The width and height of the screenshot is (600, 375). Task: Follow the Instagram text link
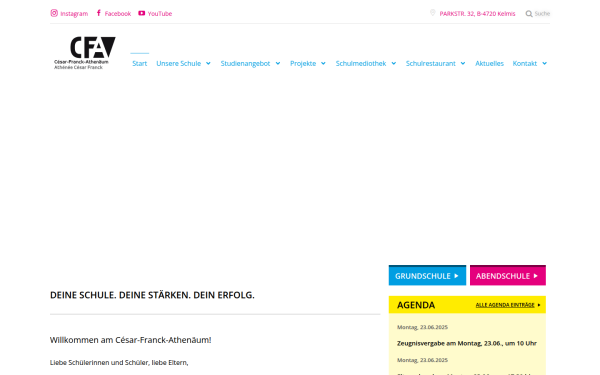pyautogui.click(x=74, y=14)
